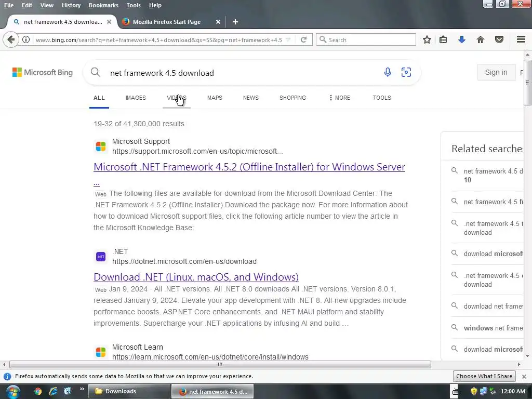Open the site information icon in address bar
532x399 pixels.
pos(26,39)
